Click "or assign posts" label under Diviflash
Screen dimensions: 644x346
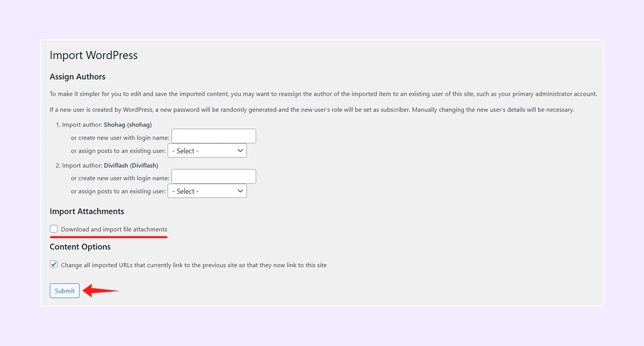tap(118, 192)
